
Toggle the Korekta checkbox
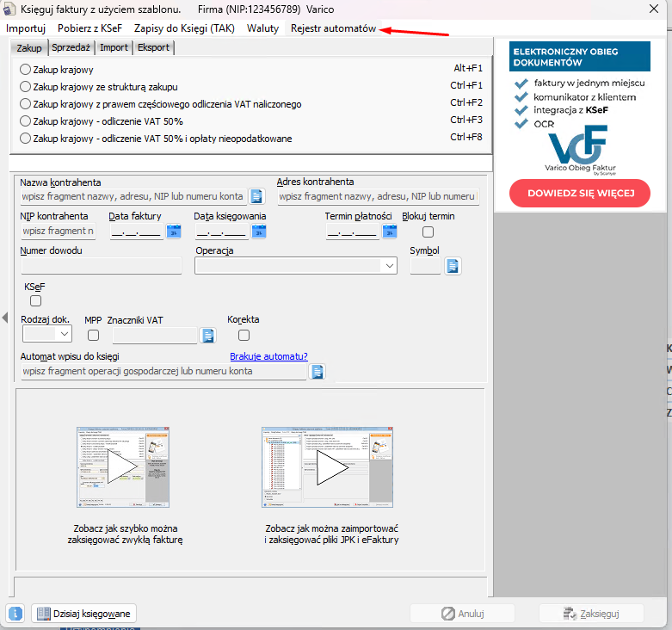244,335
